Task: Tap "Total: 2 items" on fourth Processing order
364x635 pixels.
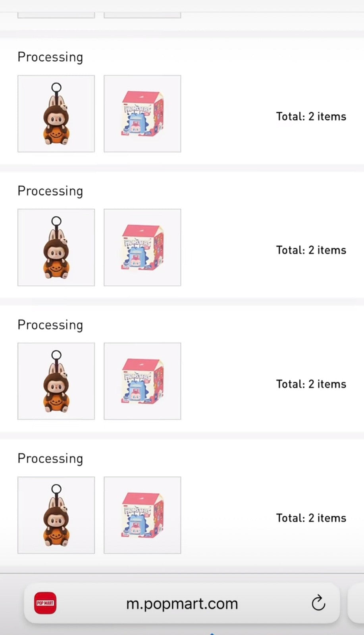Action: click(311, 518)
